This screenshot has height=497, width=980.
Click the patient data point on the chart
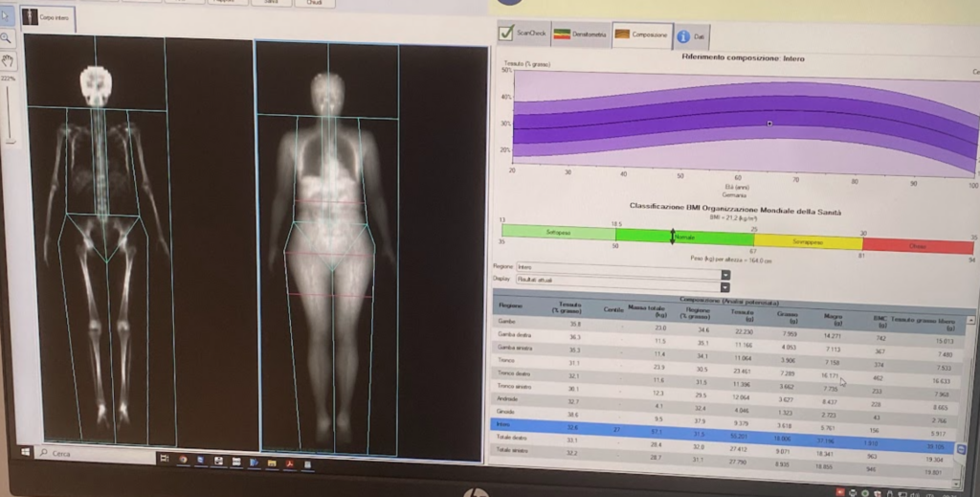tap(769, 124)
